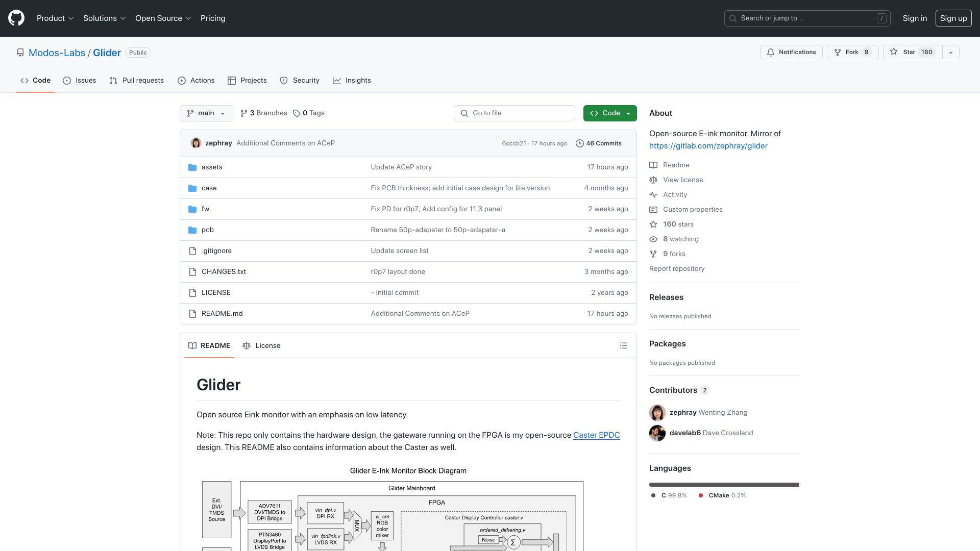
Task: Click the fork icon beside 9 forks
Action: pos(653,254)
